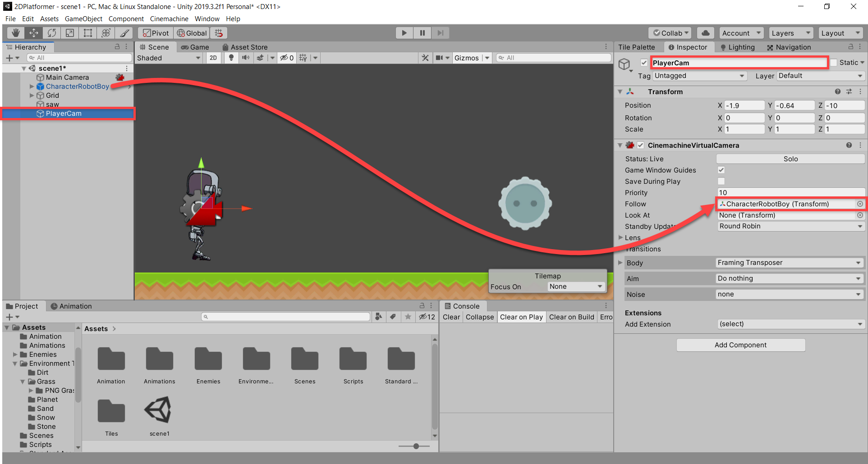Uncheck Game Window Guides

pos(721,170)
